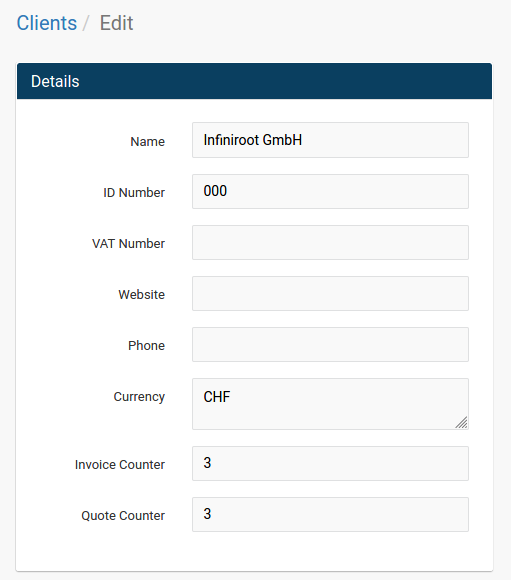511x580 pixels.
Task: Focus the Currency textarea containing CHF
Action: coord(330,404)
